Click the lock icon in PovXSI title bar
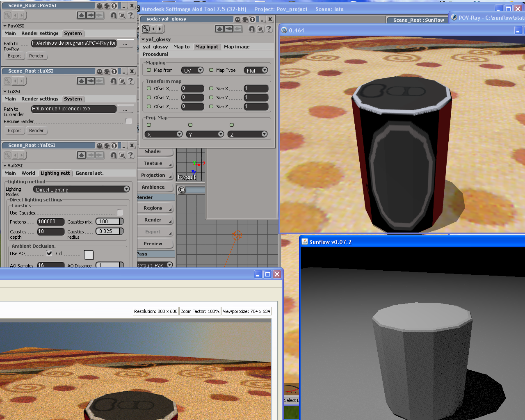 (x=114, y=6)
